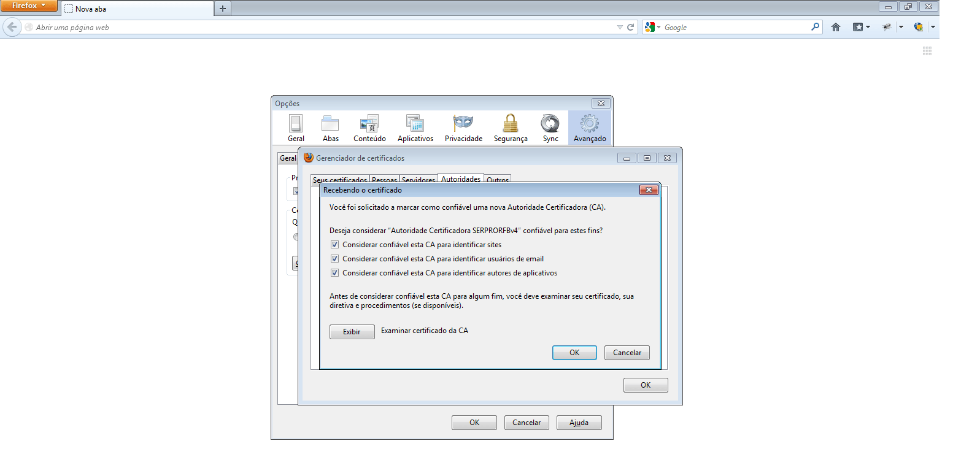Screen dimensions: 980x476
Task: Open the Privacidade options panel
Action: coord(463,128)
